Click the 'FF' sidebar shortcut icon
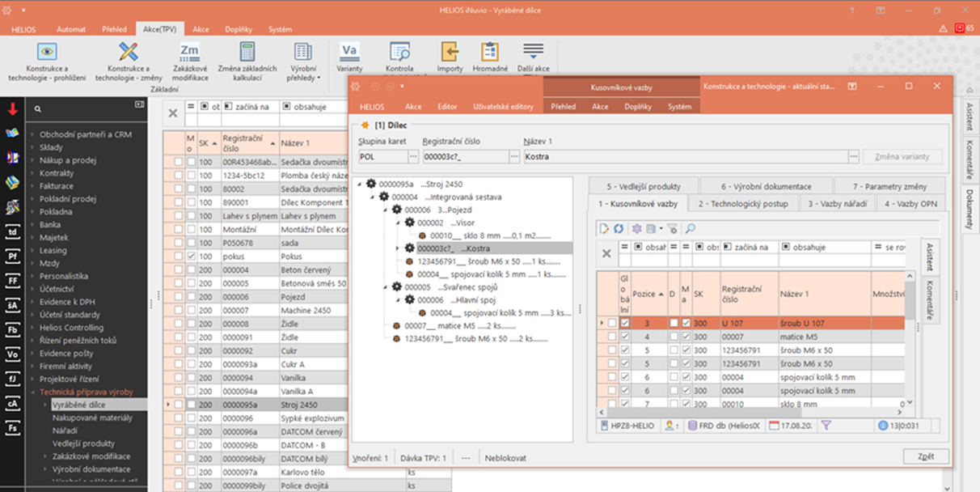980x492 pixels. point(12,280)
